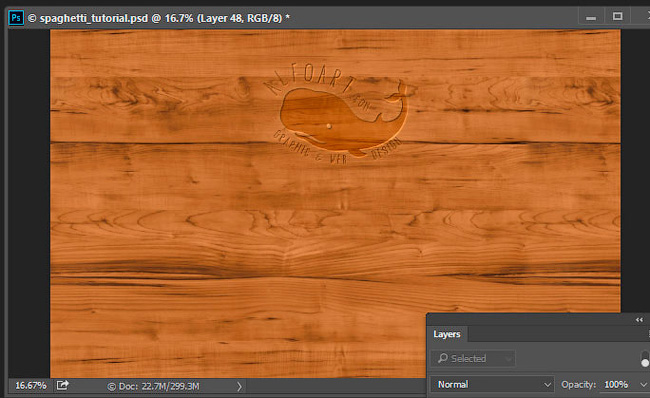Viewport: 650px width, 398px height.
Task: Open the layer filter type dropdown Selected
Action: pyautogui.click(x=473, y=358)
